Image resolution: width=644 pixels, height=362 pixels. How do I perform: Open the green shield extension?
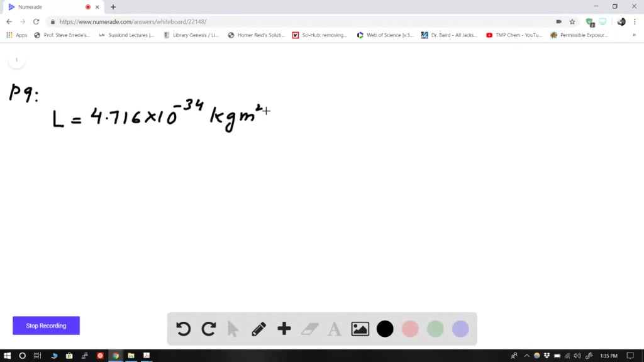coord(590,22)
